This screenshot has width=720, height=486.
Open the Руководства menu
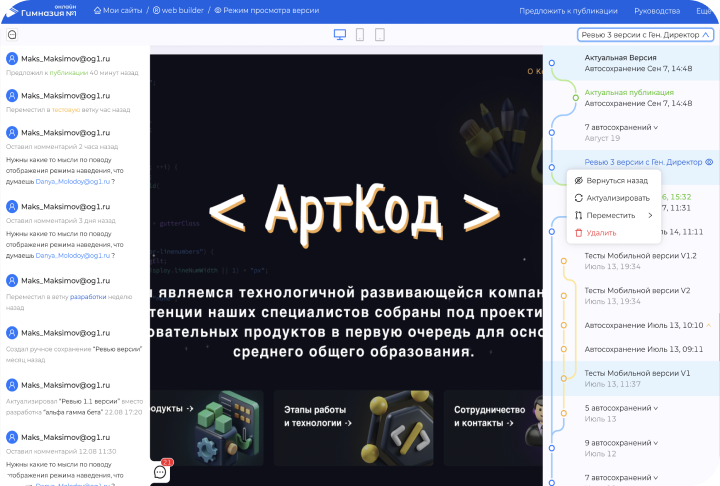pyautogui.click(x=657, y=11)
